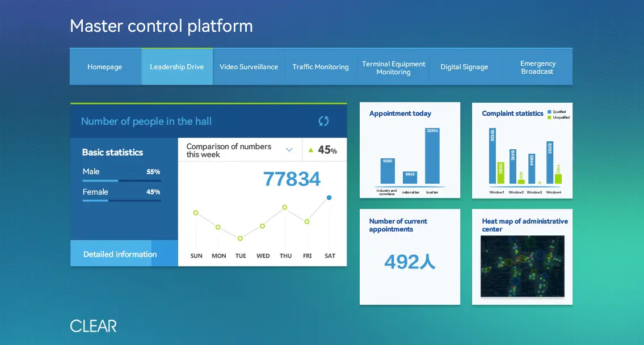Switch to the Leadership Drive tab

(176, 67)
